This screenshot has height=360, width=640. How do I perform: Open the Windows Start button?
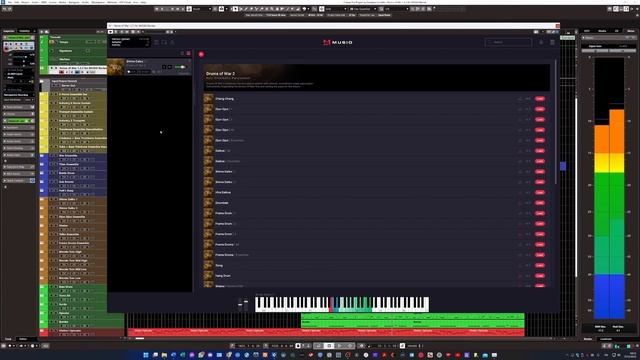(x=146, y=355)
